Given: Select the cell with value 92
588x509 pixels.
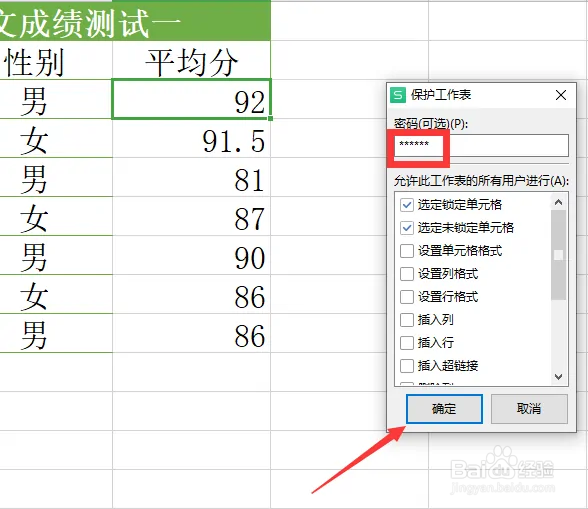Looking at the screenshot, I should (x=191, y=99).
